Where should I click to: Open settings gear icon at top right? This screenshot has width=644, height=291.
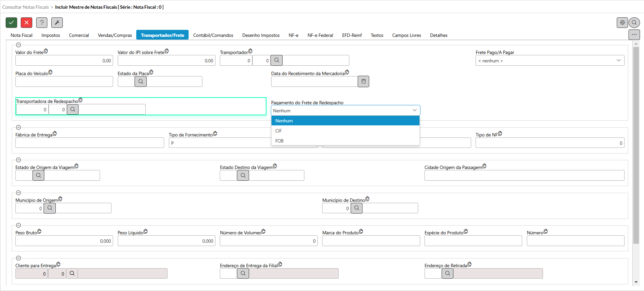pos(622,22)
